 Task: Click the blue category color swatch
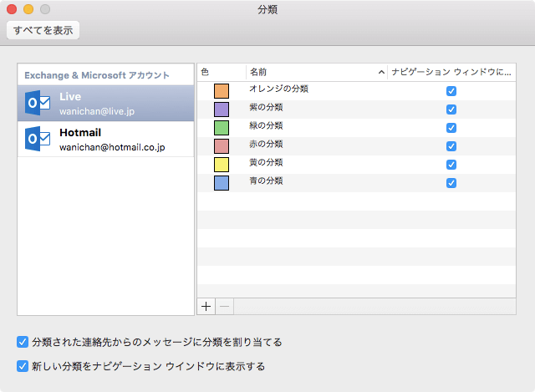tap(222, 183)
